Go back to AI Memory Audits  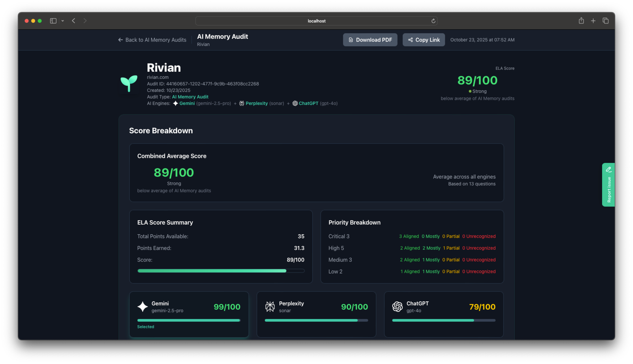coord(152,40)
